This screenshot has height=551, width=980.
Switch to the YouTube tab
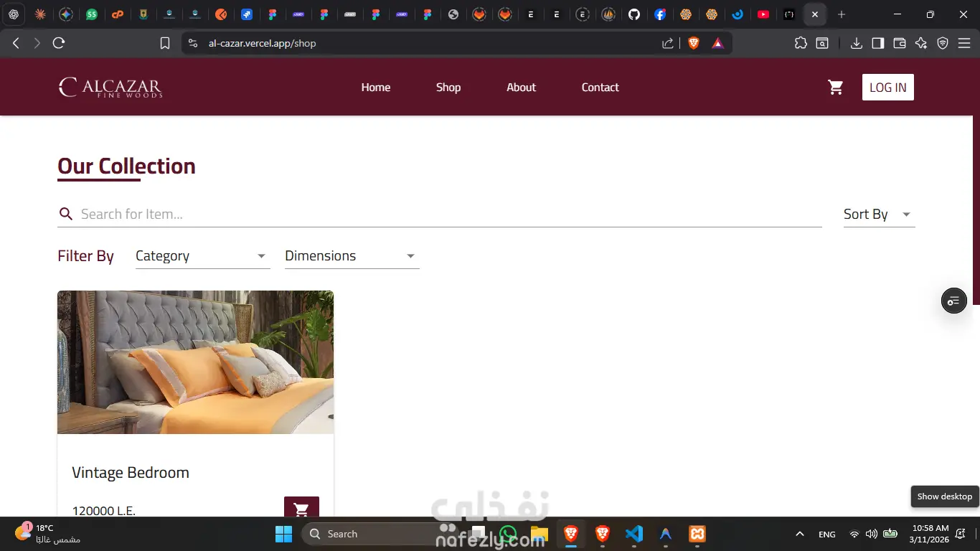pos(763,14)
